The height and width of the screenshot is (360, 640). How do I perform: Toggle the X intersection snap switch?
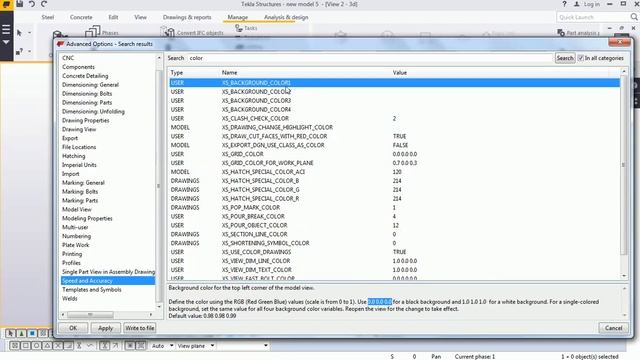(58, 346)
